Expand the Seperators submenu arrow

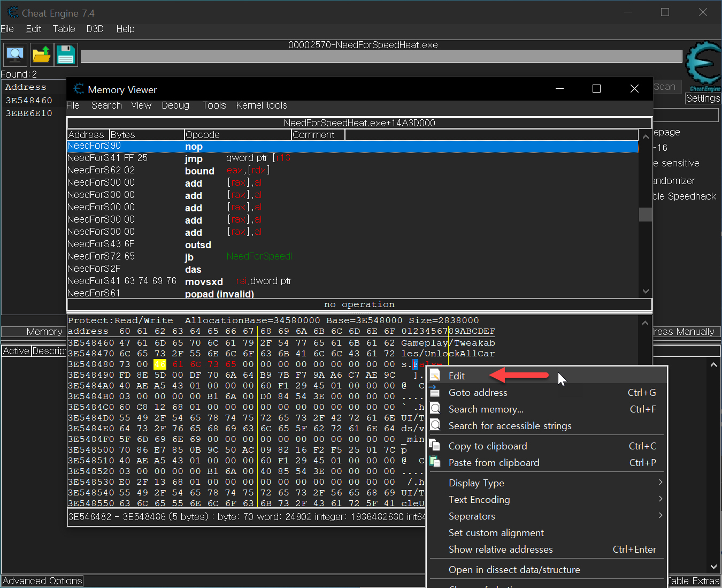point(660,516)
